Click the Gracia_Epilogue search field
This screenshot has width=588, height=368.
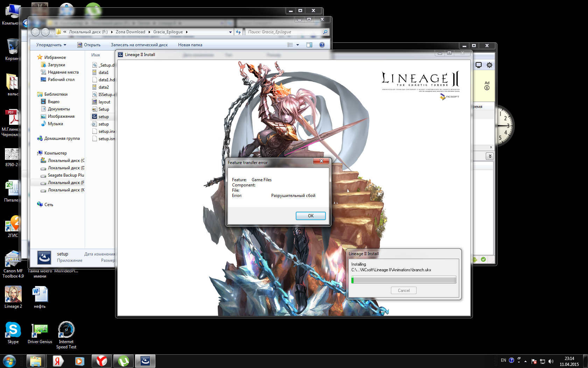click(283, 32)
